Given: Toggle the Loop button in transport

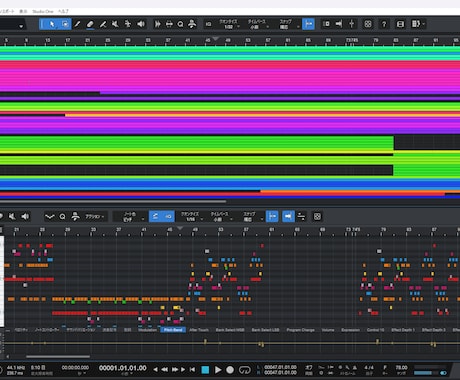Looking at the screenshot, I should coord(244,370).
